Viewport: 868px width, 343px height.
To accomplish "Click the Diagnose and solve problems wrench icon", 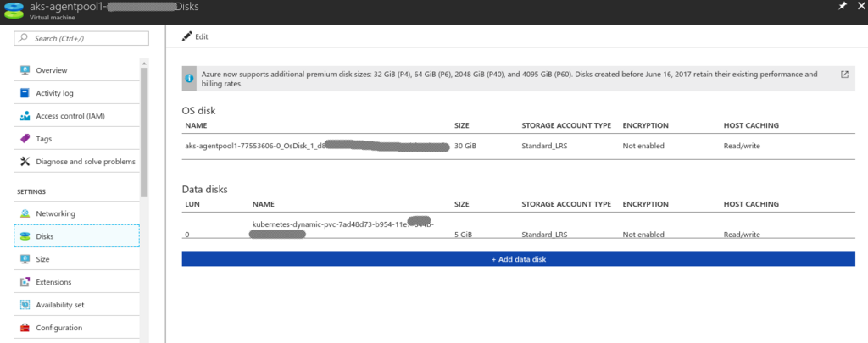I will (x=25, y=162).
